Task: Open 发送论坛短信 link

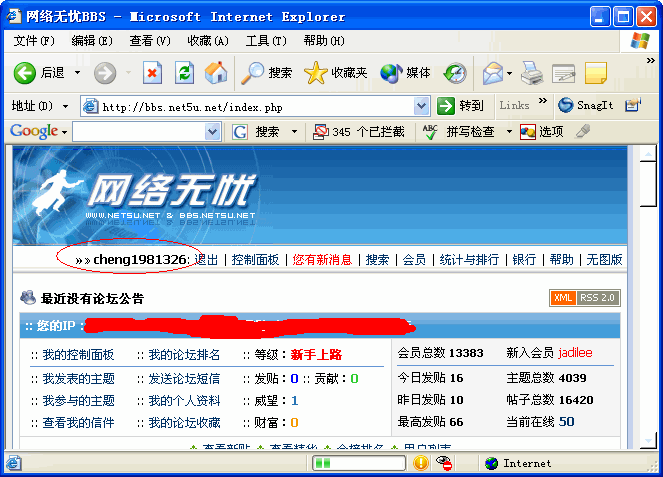Action: click(x=184, y=378)
